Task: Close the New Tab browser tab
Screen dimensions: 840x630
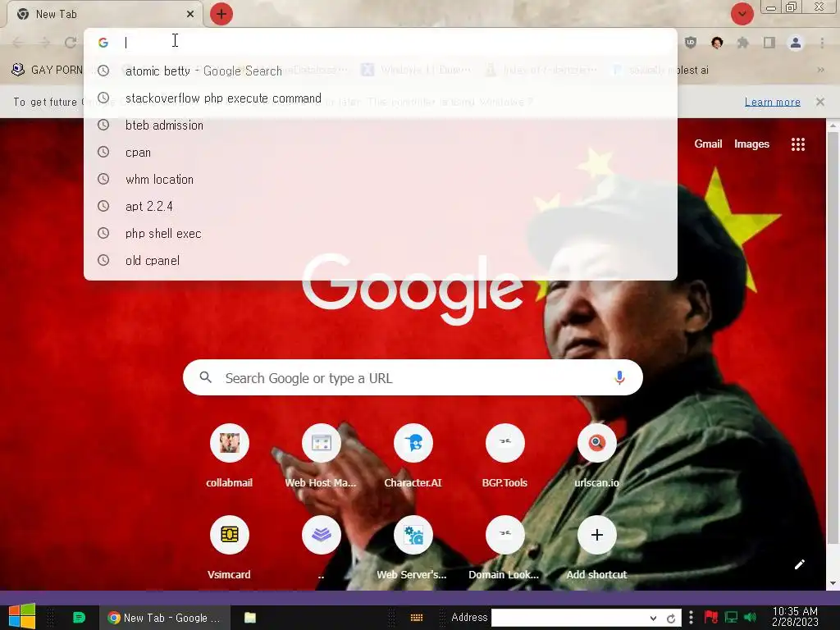Action: tap(189, 15)
